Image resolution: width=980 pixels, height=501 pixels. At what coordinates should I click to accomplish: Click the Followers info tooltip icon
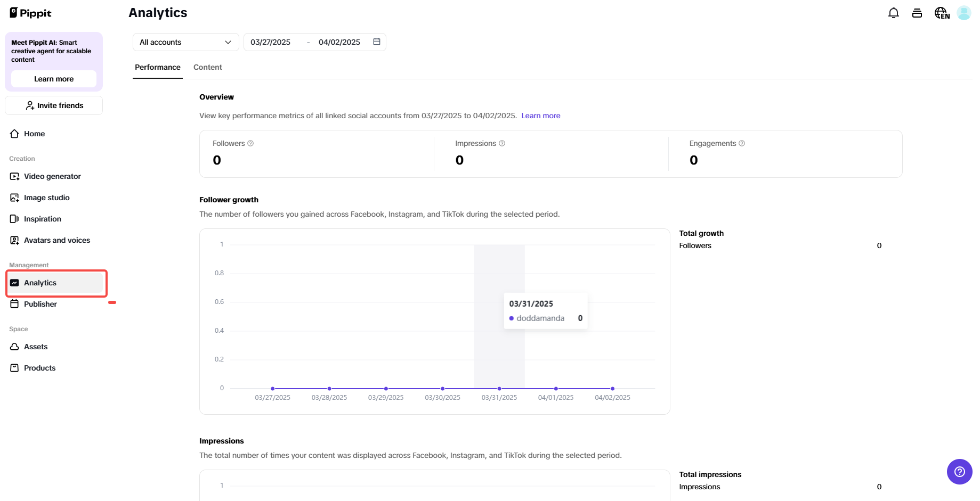tap(250, 143)
